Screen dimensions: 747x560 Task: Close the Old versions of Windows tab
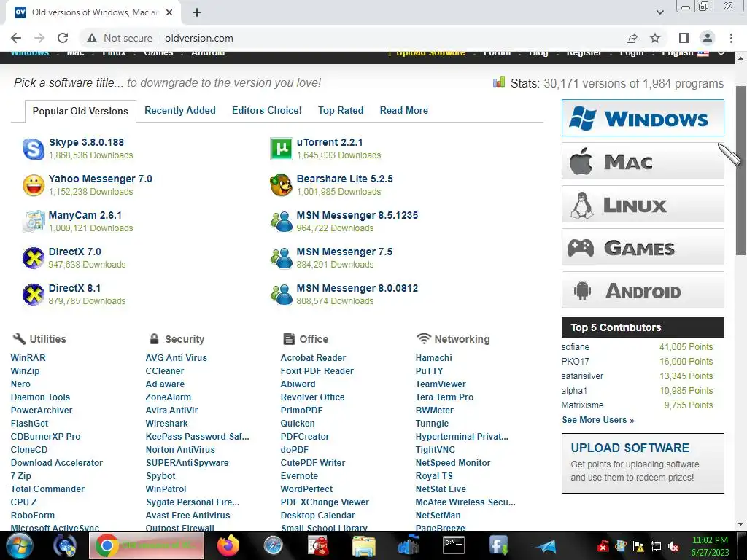pos(169,12)
